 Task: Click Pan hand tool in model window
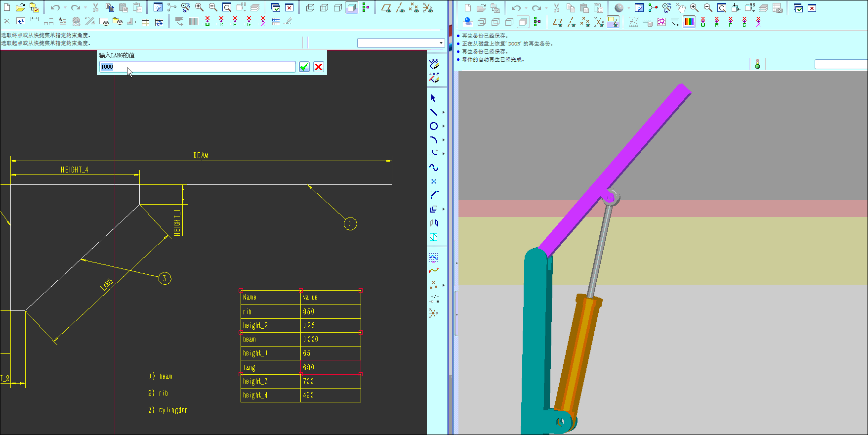681,7
